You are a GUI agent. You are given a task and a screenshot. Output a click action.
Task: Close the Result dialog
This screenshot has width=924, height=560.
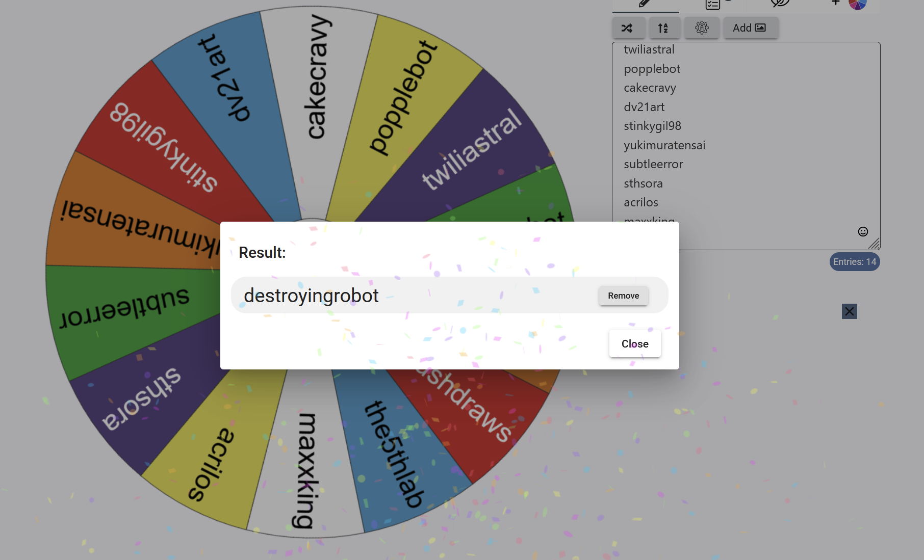(634, 344)
